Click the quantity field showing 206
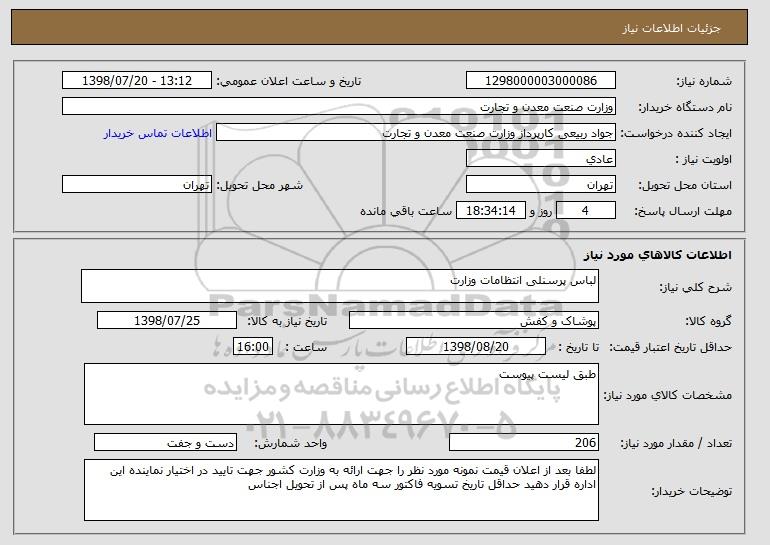 pyautogui.click(x=524, y=442)
